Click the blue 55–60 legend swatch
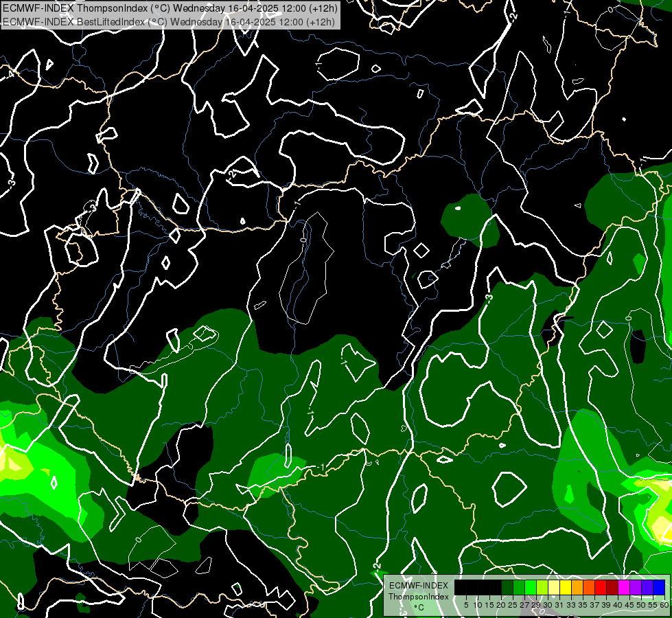The width and height of the screenshot is (672, 618). pyautogui.click(x=659, y=587)
